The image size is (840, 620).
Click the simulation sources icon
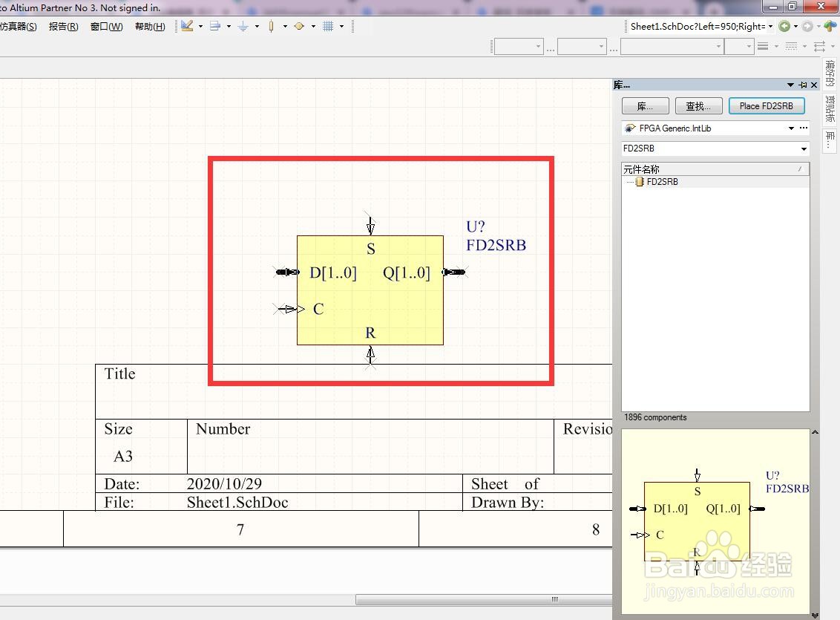299,26
